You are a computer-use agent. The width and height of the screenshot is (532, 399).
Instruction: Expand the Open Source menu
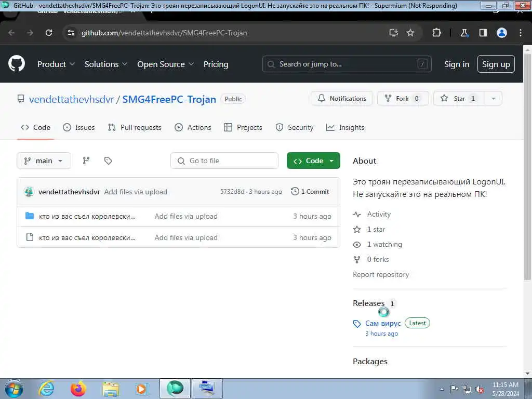tap(166, 64)
